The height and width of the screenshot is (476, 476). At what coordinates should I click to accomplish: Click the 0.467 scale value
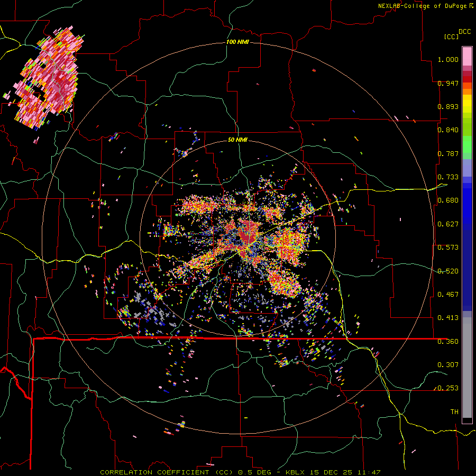448,295
